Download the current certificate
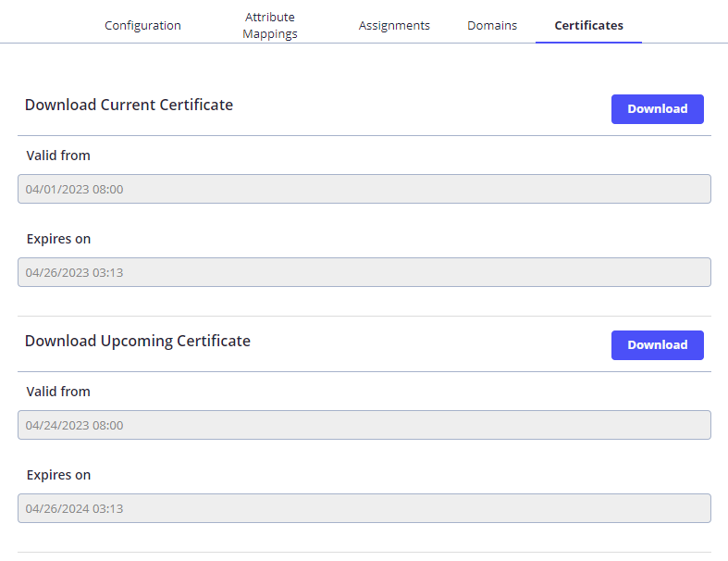The height and width of the screenshot is (561, 728). point(657,108)
